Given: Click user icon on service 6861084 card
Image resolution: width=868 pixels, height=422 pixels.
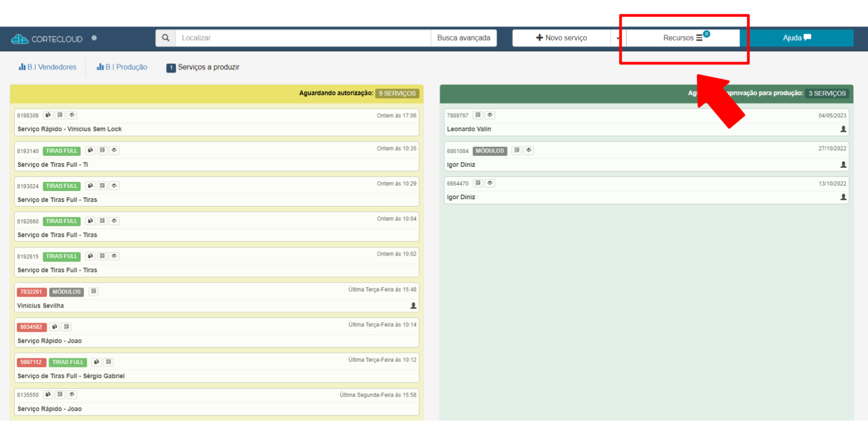Looking at the screenshot, I should [843, 165].
